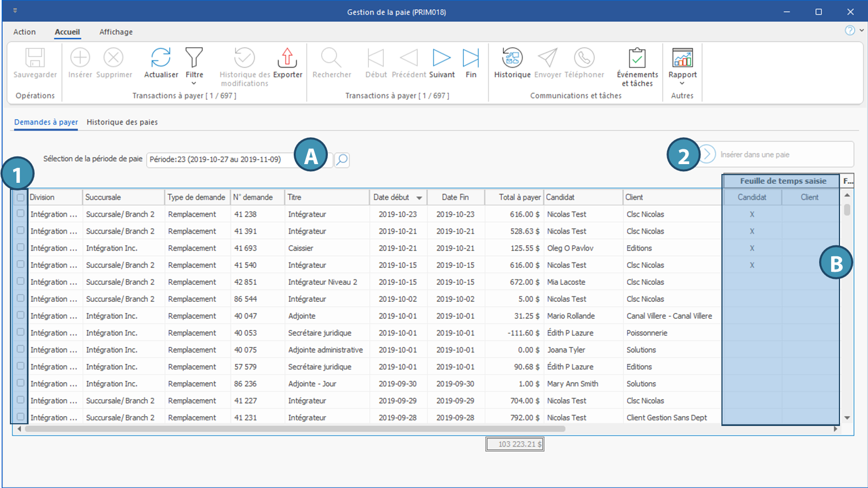Screen dimensions: 868x488
Task: Switch to the Affichage ribbon tab
Action: pos(116,32)
